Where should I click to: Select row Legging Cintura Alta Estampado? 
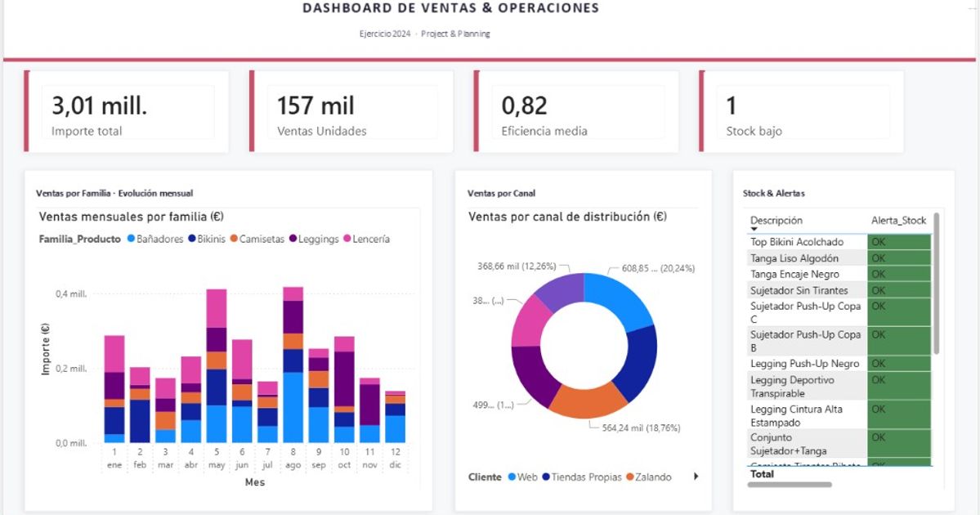point(839,415)
